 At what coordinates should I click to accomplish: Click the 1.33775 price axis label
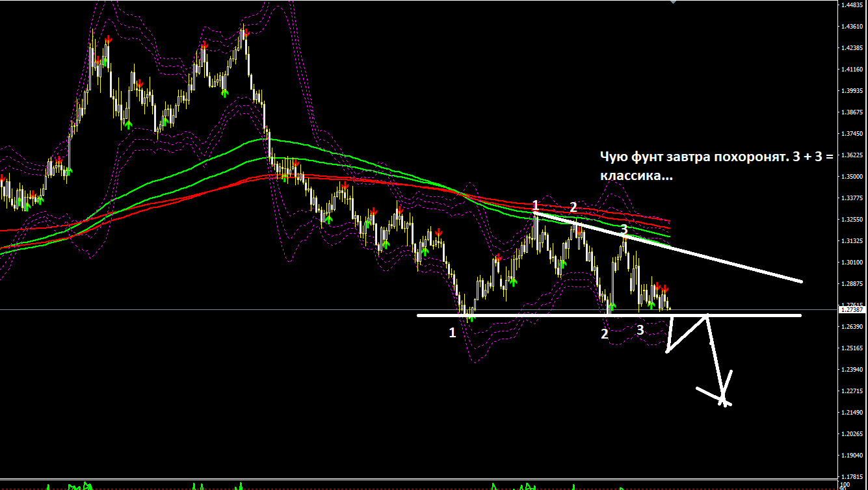click(852, 198)
